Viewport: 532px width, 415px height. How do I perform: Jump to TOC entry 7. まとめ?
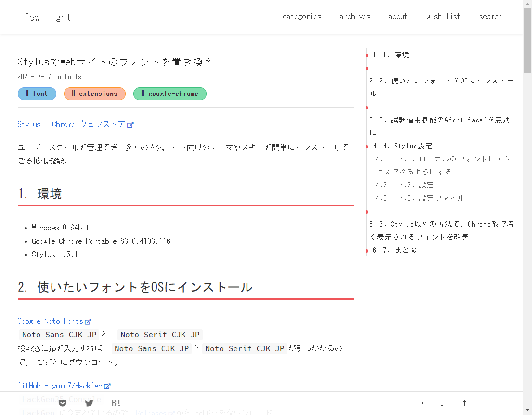click(x=395, y=250)
